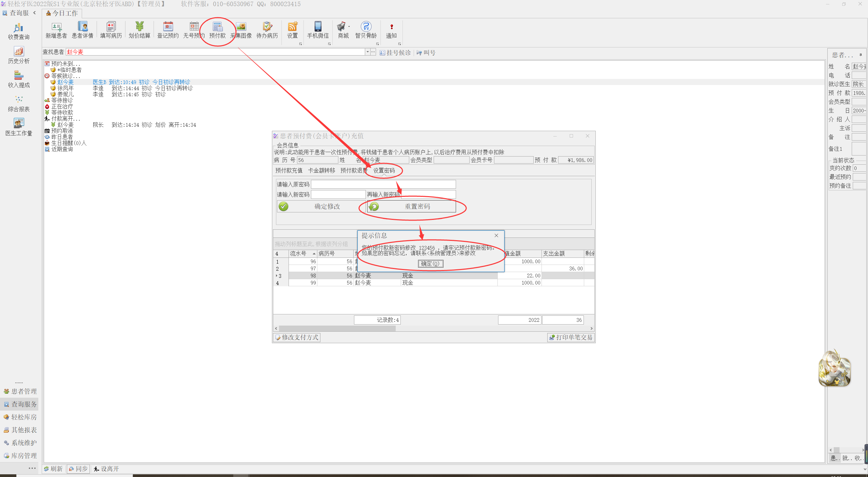Image resolution: width=868 pixels, height=477 pixels.
Task: Click the 手机微信 phone icon
Action: click(x=318, y=30)
